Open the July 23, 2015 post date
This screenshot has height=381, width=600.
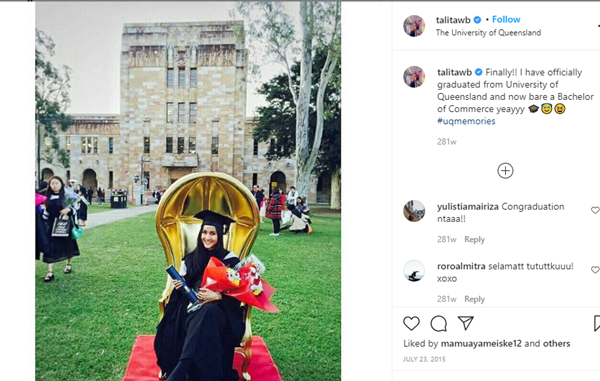pos(424,359)
